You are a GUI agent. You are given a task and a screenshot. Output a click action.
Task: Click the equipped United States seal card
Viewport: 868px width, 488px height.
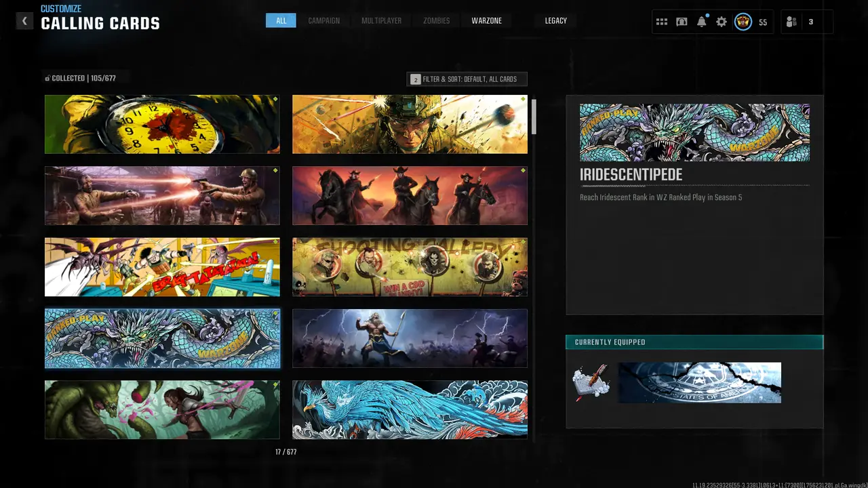[x=700, y=382]
